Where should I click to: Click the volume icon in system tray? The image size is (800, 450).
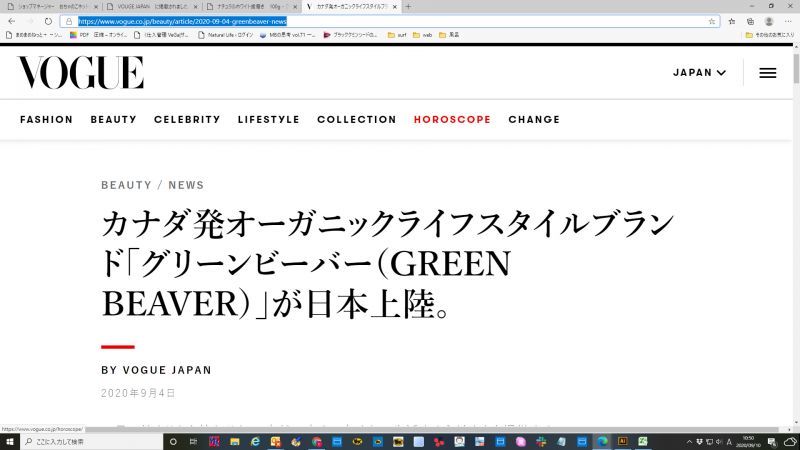pos(719,442)
